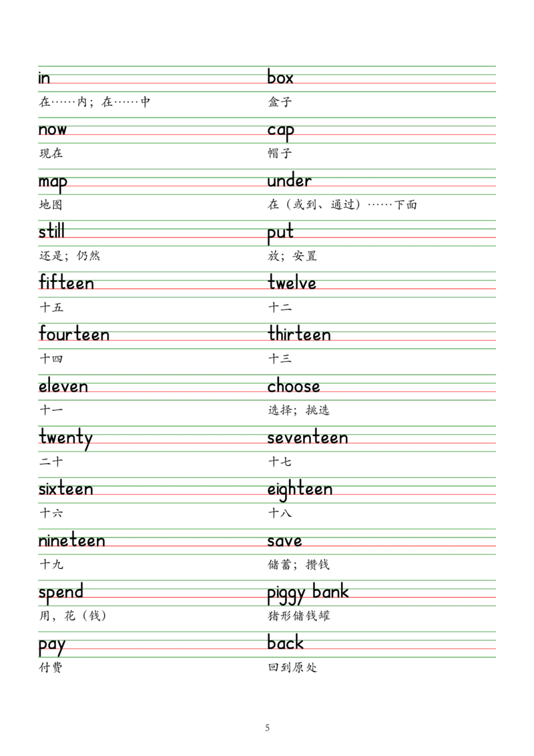The image size is (534, 756).
Task: Select the word "nineteen"
Action: tap(71, 542)
